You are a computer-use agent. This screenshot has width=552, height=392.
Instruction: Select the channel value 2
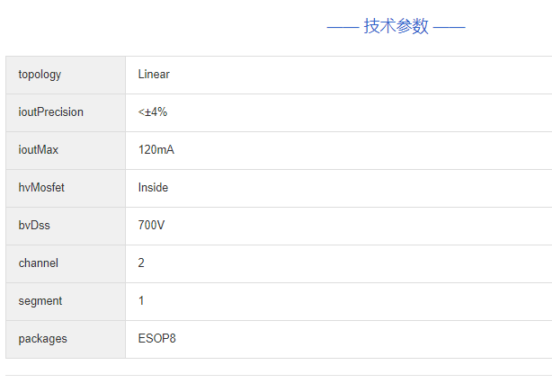tap(141, 263)
